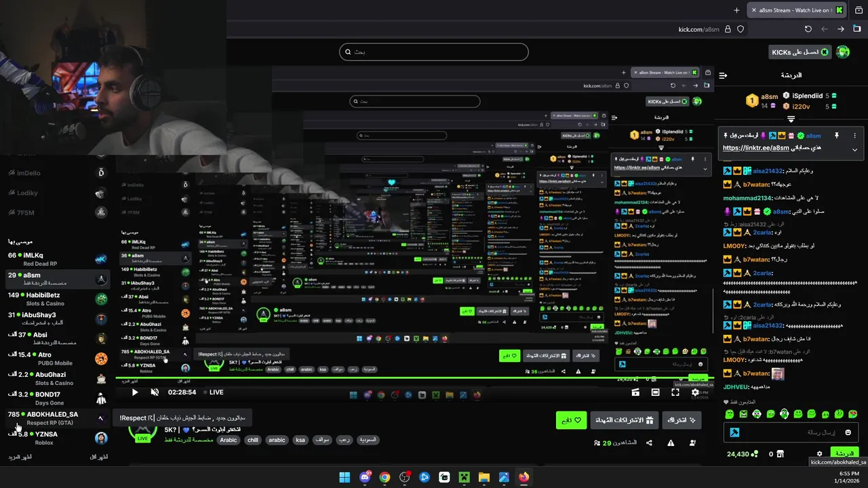Open iMLKq channel in sidebar
The image size is (868, 488).
(58, 259)
